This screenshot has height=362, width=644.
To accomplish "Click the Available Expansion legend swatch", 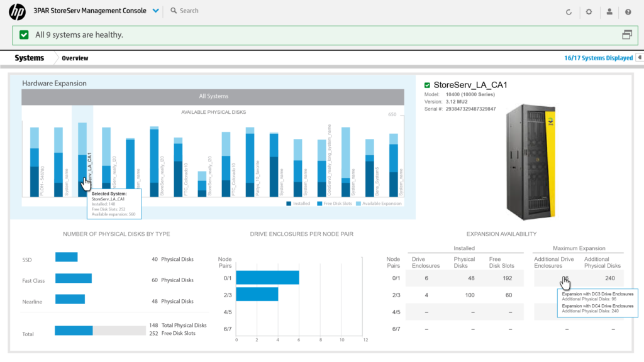I will [x=358, y=204].
